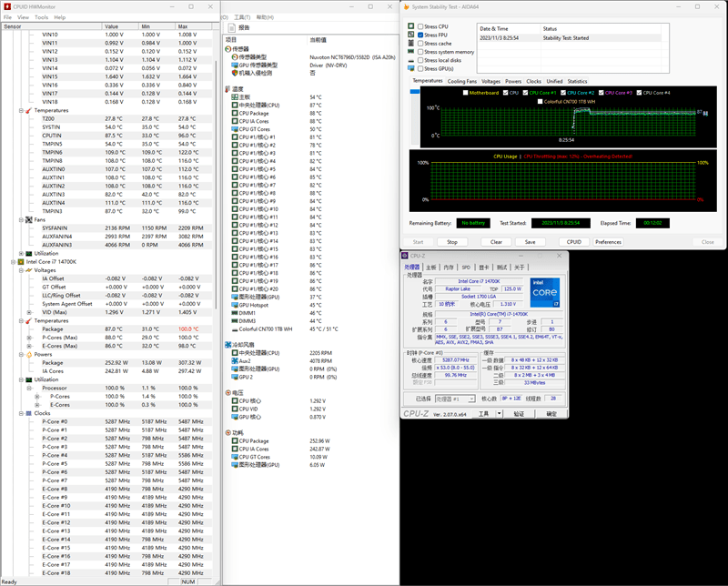Enable the Stress GPU(s) checkbox
The image size is (728, 586).
(420, 69)
